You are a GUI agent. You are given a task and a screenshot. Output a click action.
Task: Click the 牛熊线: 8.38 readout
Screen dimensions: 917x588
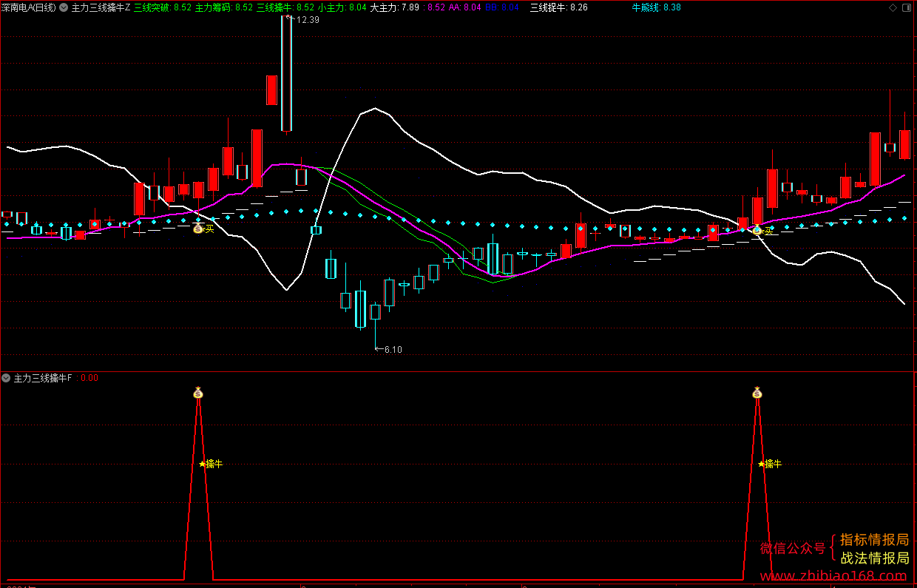pos(657,7)
